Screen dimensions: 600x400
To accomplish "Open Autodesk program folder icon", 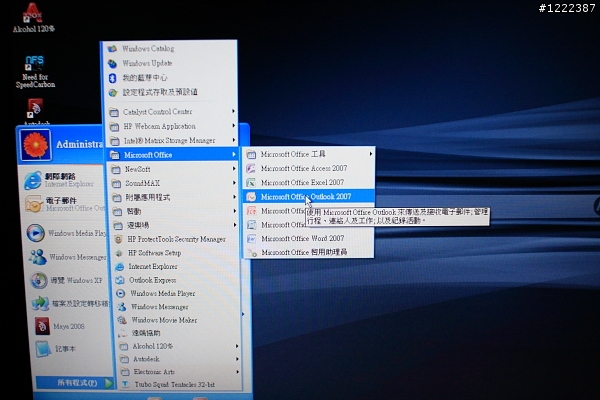I will [x=124, y=359].
